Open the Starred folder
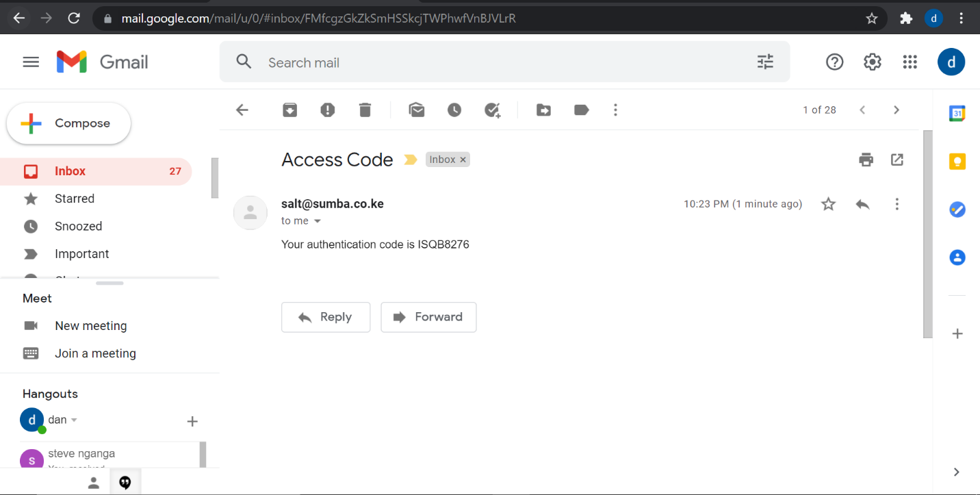The width and height of the screenshot is (980, 495). [75, 199]
